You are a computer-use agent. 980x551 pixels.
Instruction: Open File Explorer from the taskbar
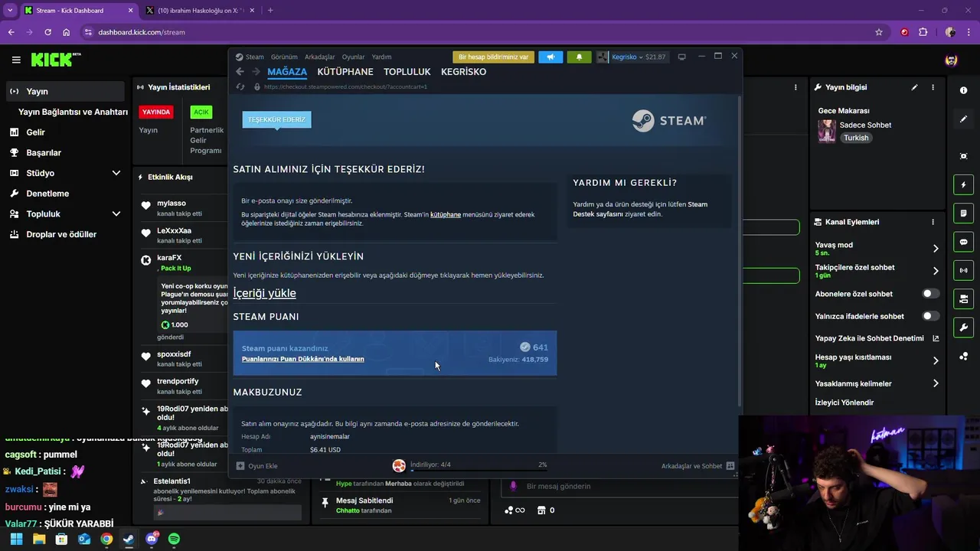[x=39, y=539]
